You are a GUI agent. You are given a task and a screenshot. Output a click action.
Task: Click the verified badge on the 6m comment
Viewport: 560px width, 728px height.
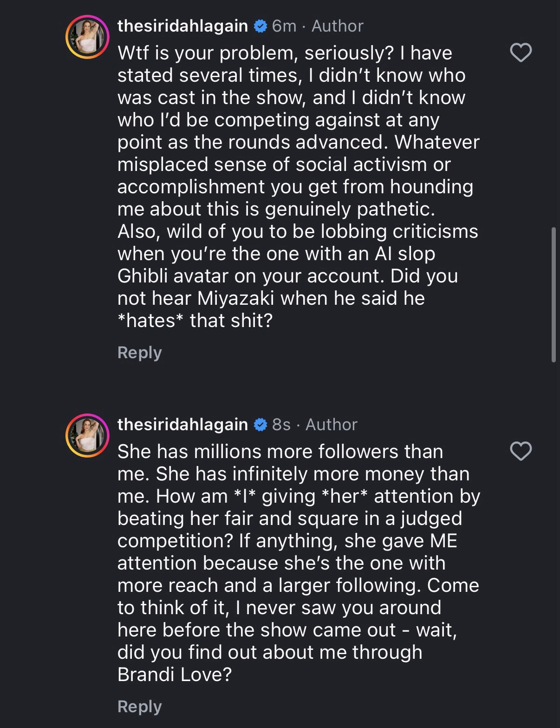click(260, 26)
